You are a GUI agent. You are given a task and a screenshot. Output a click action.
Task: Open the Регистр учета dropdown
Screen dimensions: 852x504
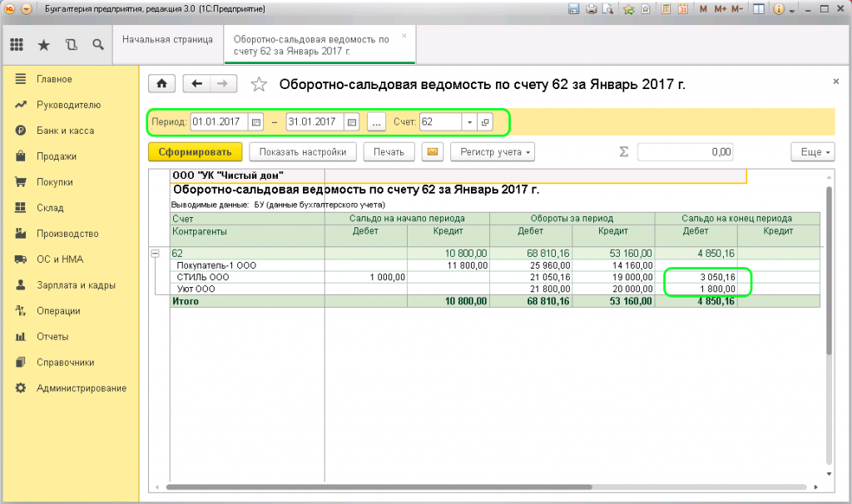(492, 151)
